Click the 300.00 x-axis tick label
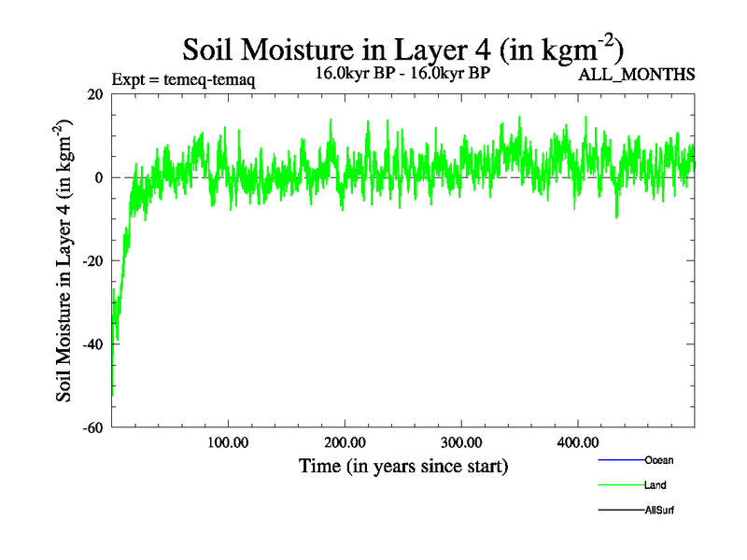 (461, 441)
